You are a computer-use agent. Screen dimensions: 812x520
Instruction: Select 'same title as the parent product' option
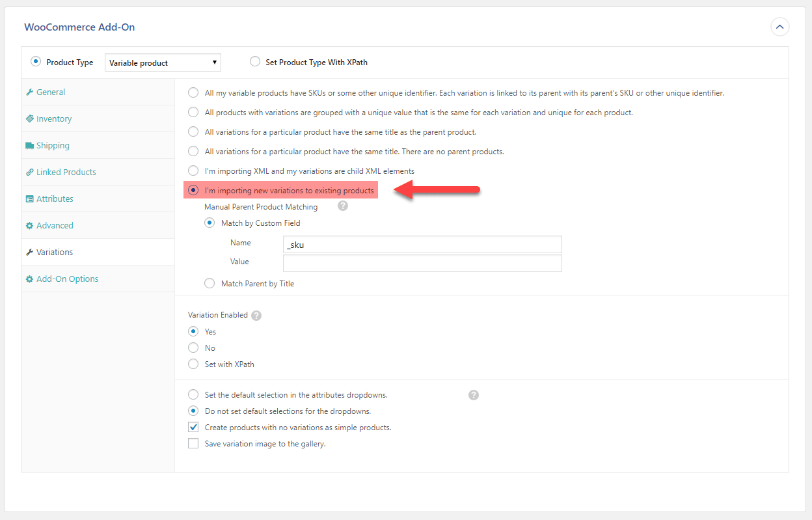(x=193, y=131)
